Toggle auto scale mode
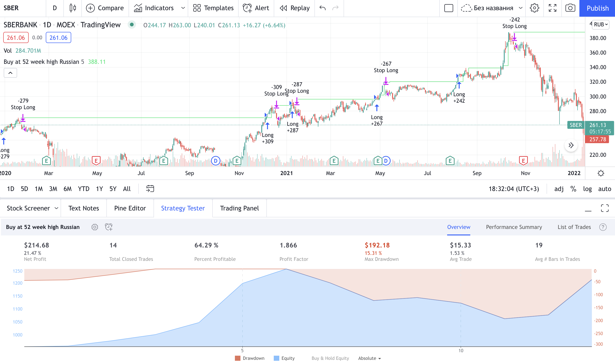The image size is (615, 364). point(604,189)
